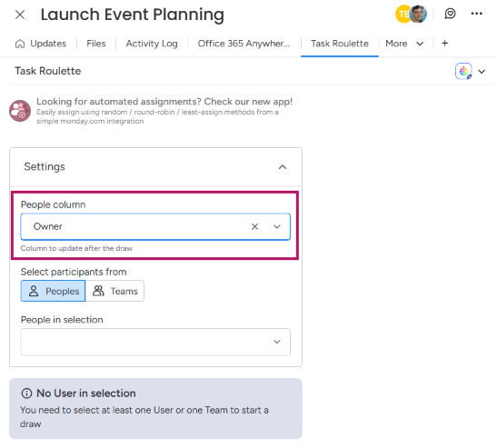Viewport: 497px width, 448px height.
Task: Switch to the Files tab
Action: coord(96,44)
